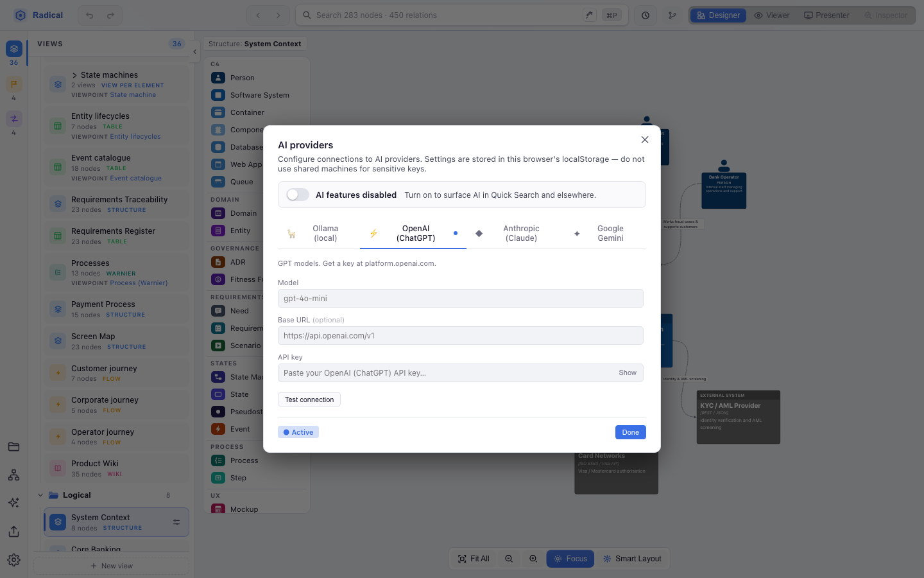Image resolution: width=924 pixels, height=578 pixels.
Task: Zoom out the canvas
Action: [509, 559]
